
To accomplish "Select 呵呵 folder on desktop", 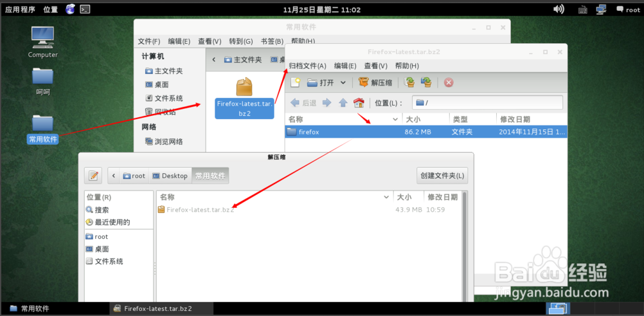I will (42, 82).
